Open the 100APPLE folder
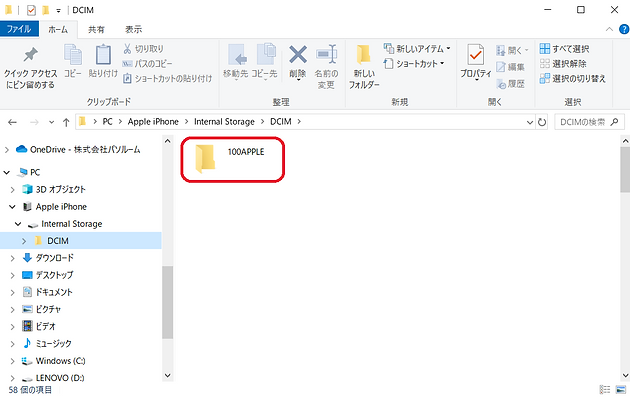This screenshot has width=630, height=397. [232, 159]
